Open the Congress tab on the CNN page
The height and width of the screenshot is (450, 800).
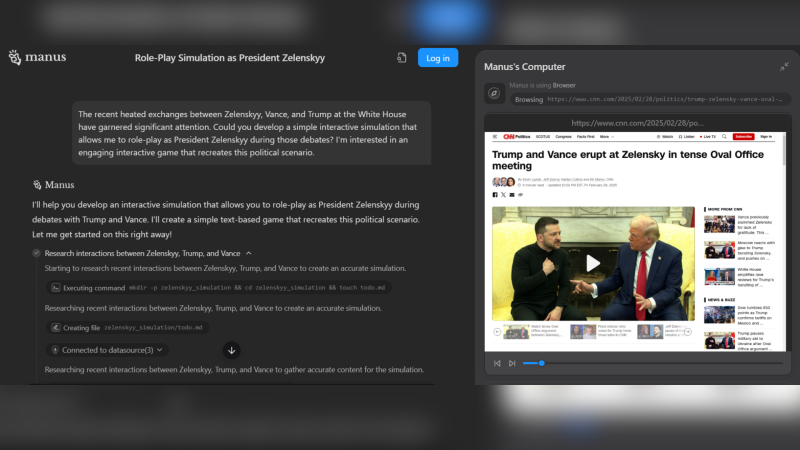click(563, 137)
